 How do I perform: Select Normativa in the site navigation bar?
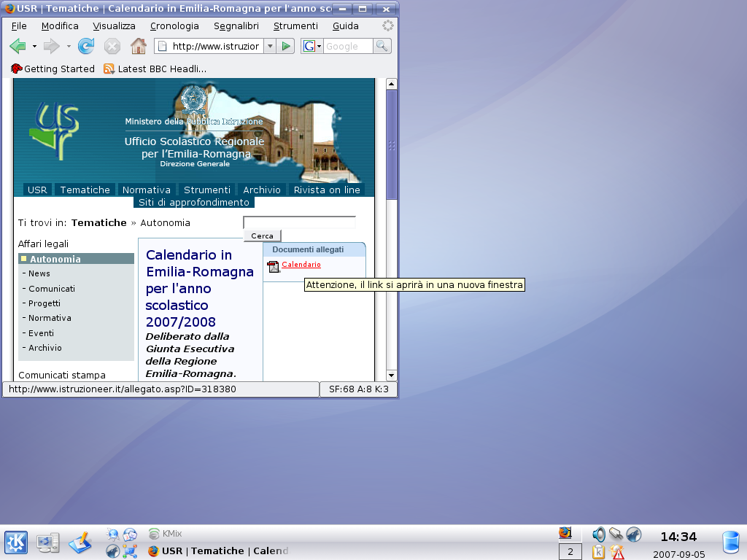pyautogui.click(x=147, y=190)
